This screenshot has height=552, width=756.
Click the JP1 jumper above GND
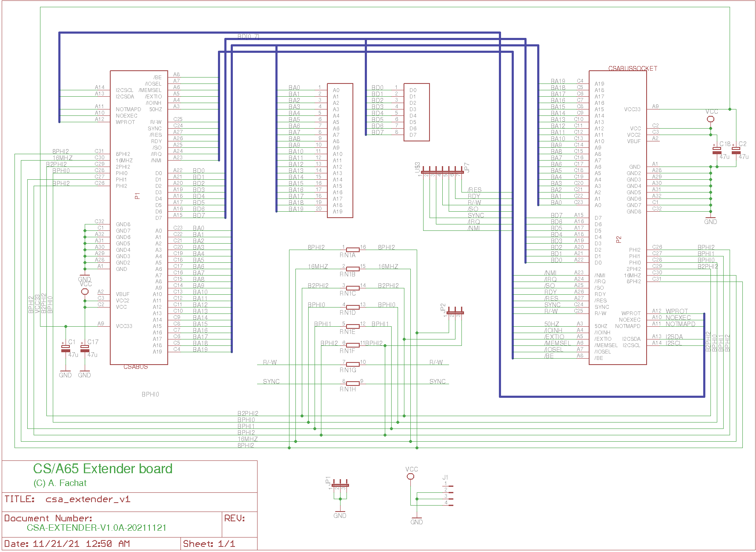pyautogui.click(x=340, y=485)
